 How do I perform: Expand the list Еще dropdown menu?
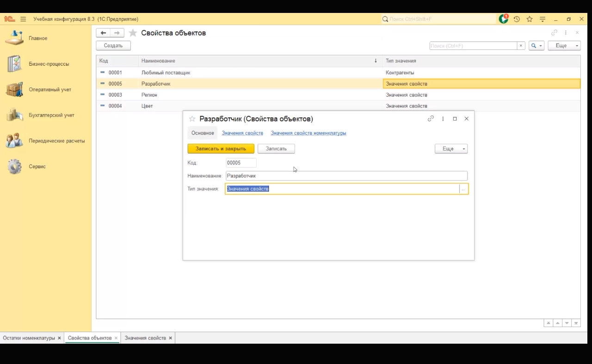pos(564,46)
